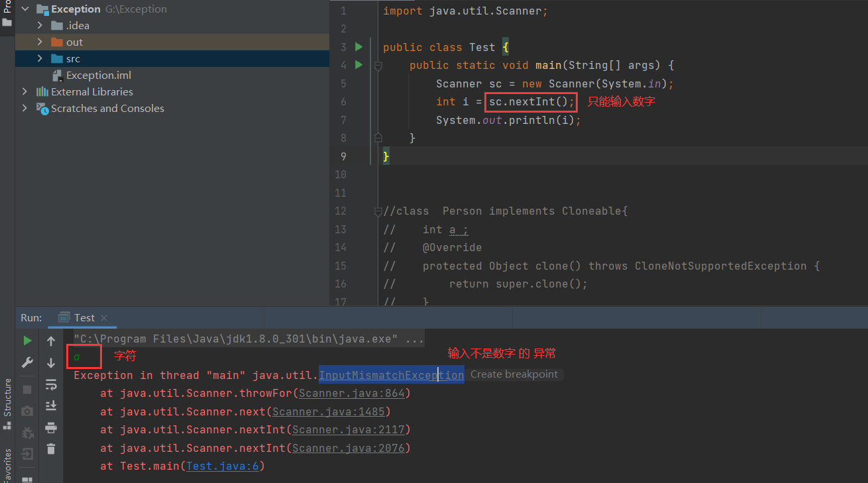Clear console with the trash icon
868x483 pixels.
click(x=51, y=449)
